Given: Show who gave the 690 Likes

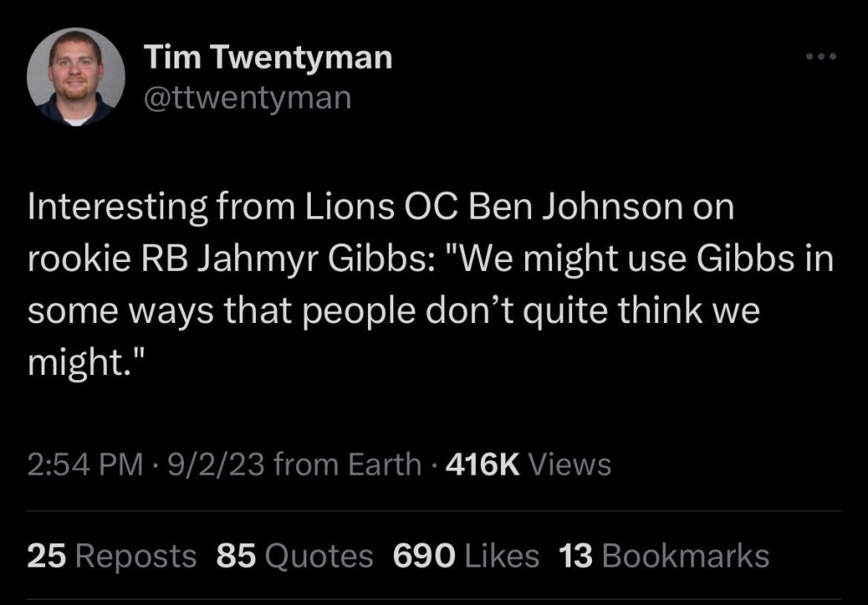Looking at the screenshot, I should (x=465, y=556).
